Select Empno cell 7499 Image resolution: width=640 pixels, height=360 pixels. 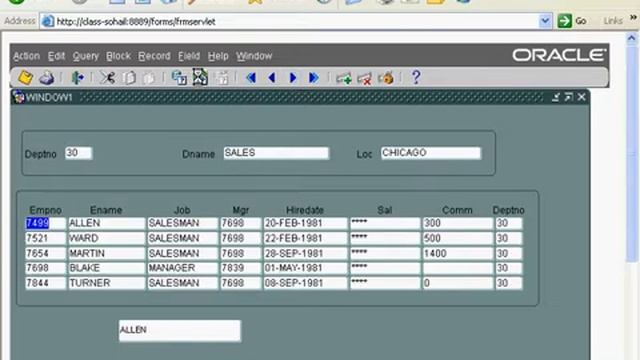(x=45, y=223)
